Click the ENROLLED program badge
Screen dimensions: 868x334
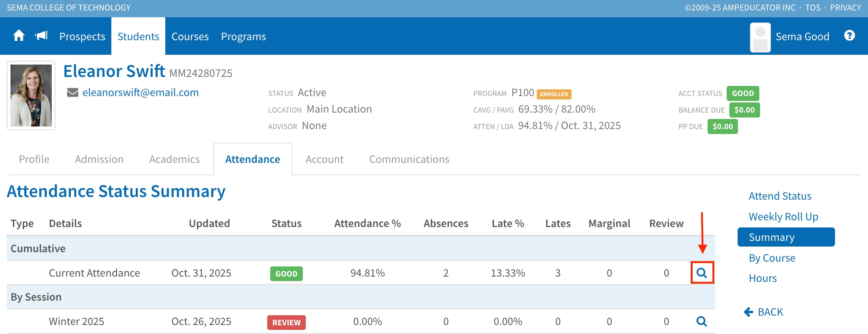(x=554, y=94)
